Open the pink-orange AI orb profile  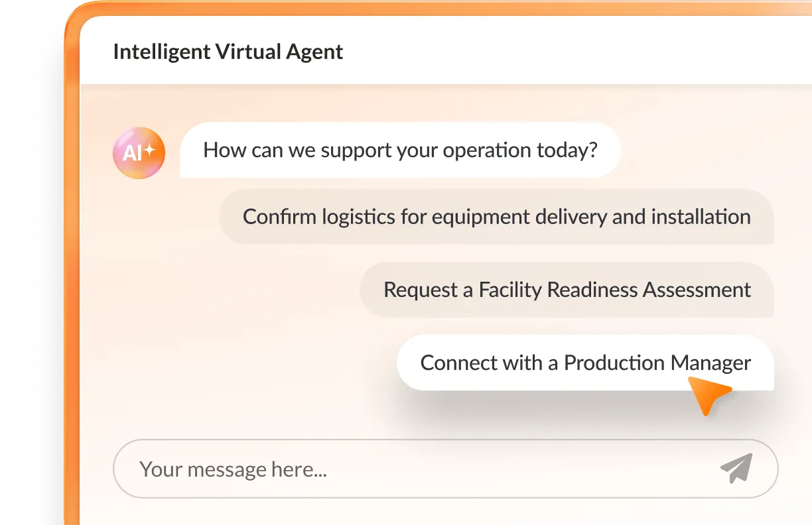coord(139,153)
